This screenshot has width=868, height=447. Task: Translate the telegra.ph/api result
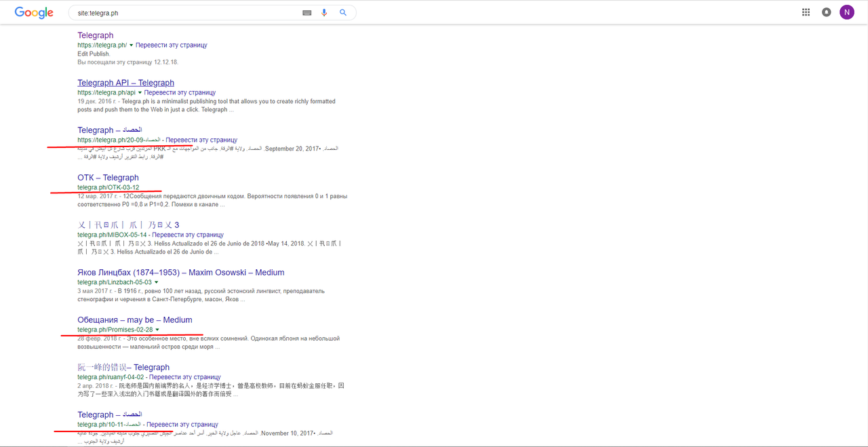click(x=180, y=92)
